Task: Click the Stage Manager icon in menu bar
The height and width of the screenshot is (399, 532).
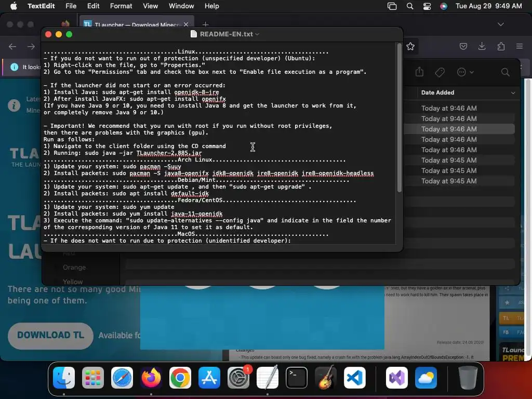Action: point(392,6)
